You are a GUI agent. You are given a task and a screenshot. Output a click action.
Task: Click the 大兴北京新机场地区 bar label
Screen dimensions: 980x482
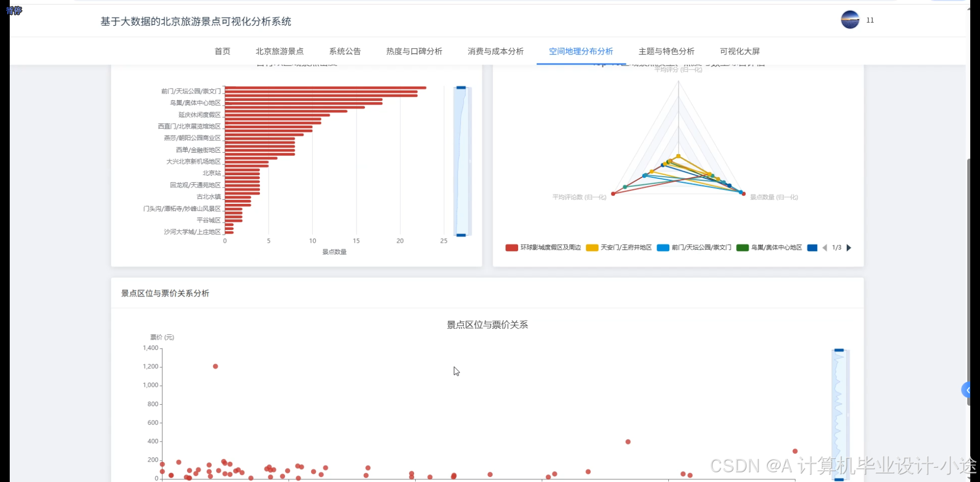193,161
